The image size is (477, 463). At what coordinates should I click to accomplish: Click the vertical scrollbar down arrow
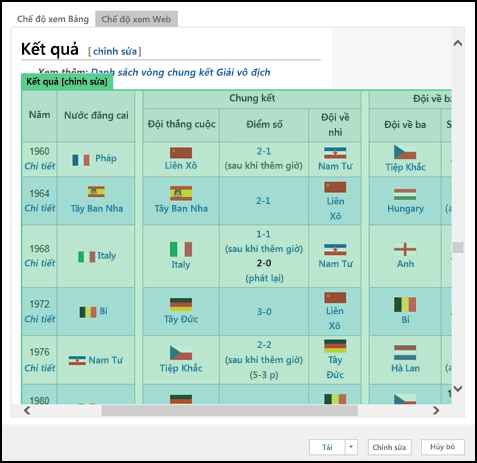[458, 388]
